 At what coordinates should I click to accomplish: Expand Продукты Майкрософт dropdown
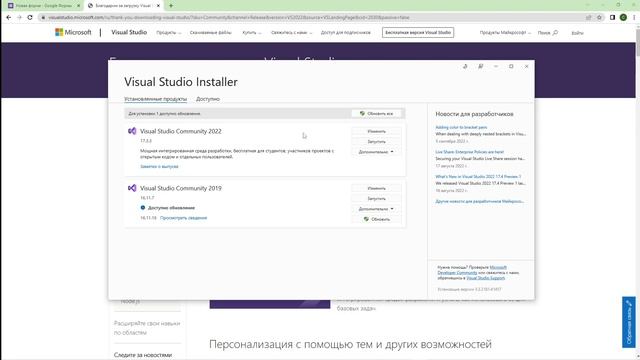(505, 33)
